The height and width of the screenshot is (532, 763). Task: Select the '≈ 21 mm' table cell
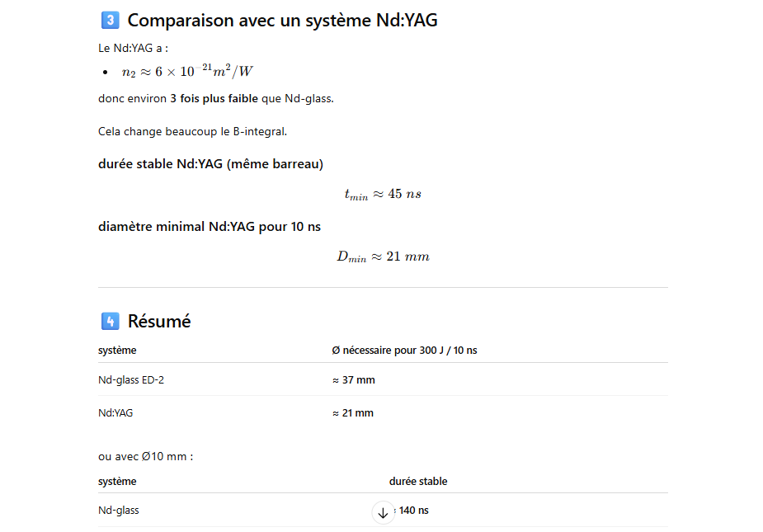352,412
